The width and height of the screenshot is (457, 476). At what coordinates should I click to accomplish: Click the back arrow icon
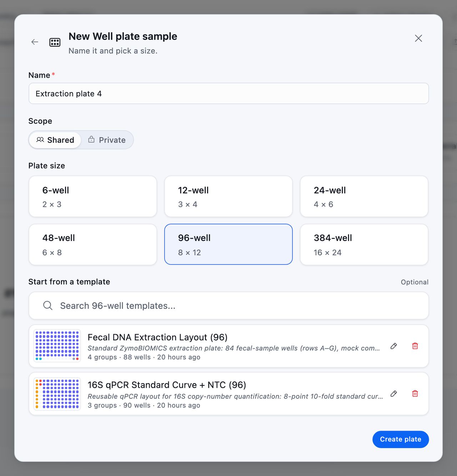pos(35,42)
